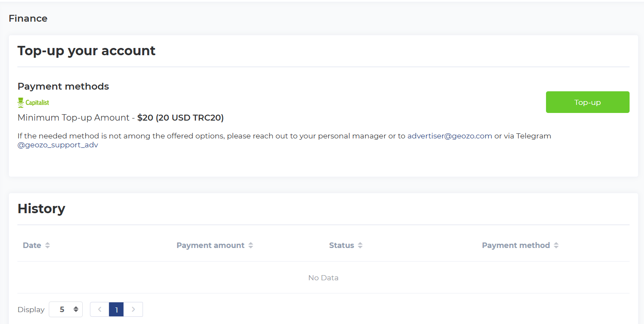
Task: Click the No Data table row
Action: coord(323,278)
